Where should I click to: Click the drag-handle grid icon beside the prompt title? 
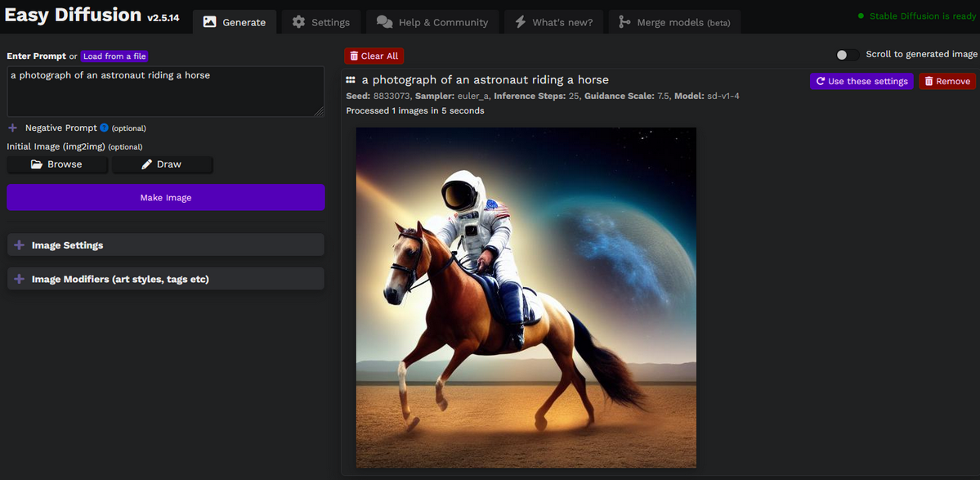351,80
